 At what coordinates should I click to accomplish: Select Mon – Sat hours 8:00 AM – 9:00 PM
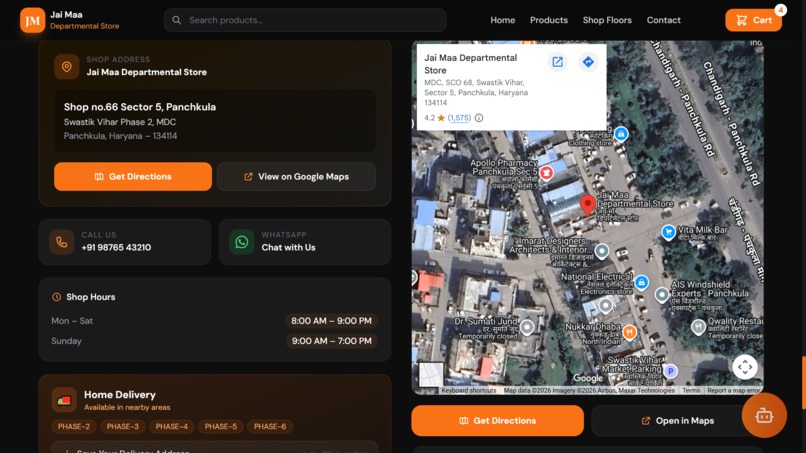[x=332, y=321]
